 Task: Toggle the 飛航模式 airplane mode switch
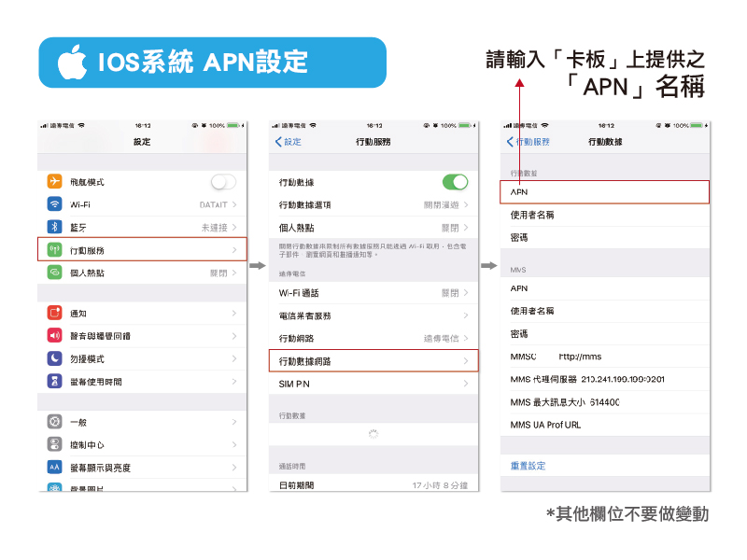click(x=223, y=181)
